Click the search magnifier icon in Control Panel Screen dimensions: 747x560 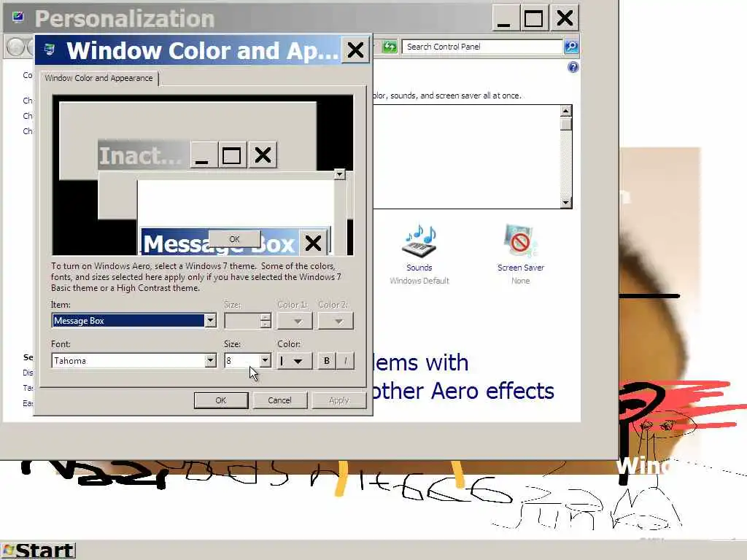tap(571, 47)
